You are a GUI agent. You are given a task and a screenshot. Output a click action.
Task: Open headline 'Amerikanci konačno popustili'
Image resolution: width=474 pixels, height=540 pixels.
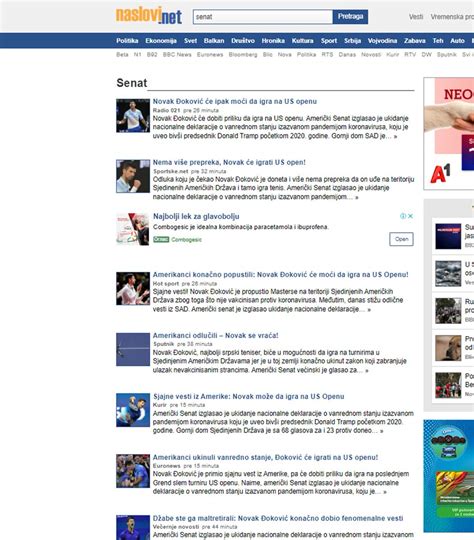(x=280, y=274)
